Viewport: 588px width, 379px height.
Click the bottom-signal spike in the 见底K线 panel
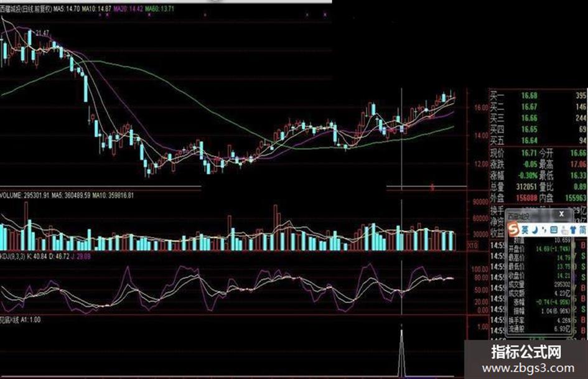click(401, 352)
